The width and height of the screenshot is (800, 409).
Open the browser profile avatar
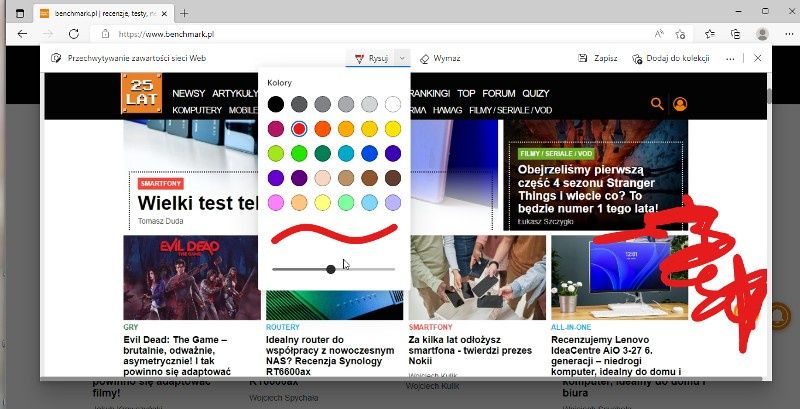coord(762,34)
